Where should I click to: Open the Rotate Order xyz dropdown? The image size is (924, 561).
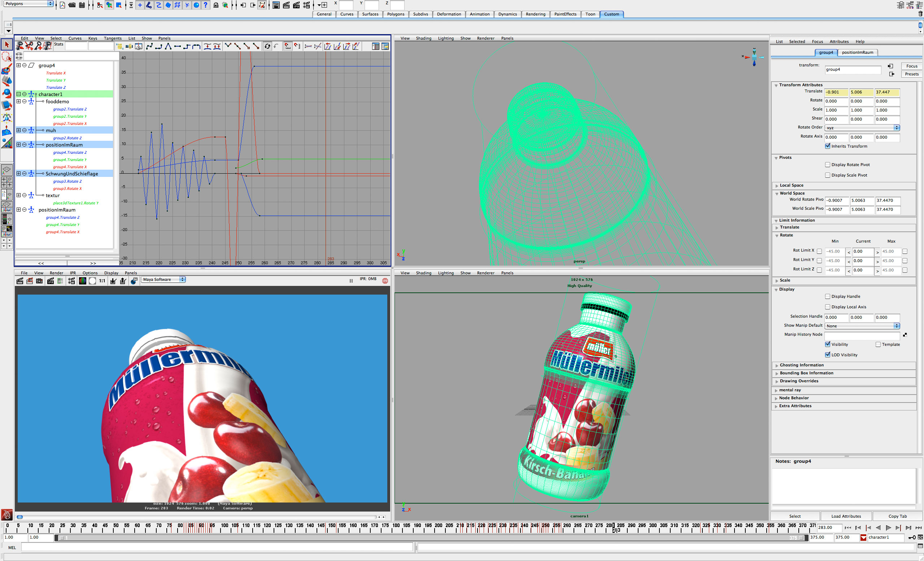[862, 128]
